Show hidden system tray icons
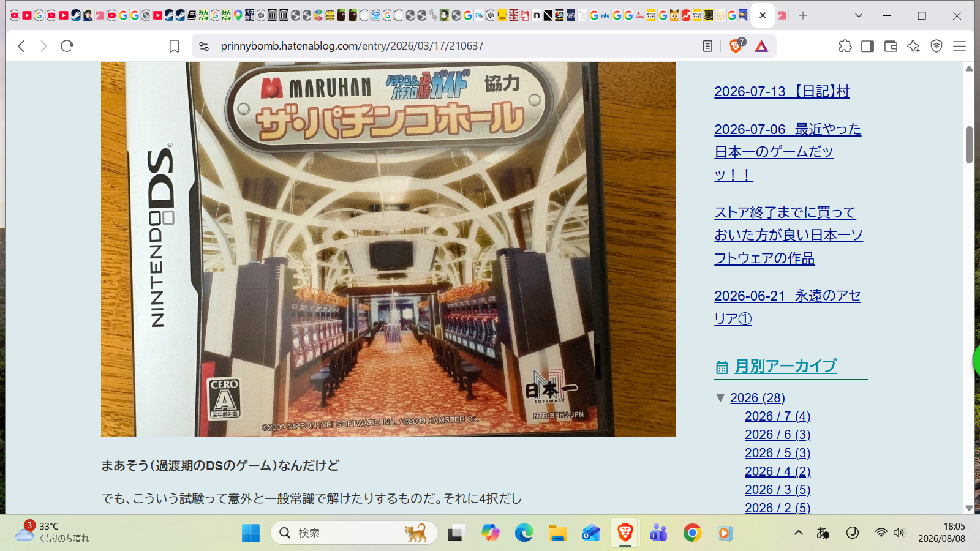980x551 pixels. [x=799, y=533]
